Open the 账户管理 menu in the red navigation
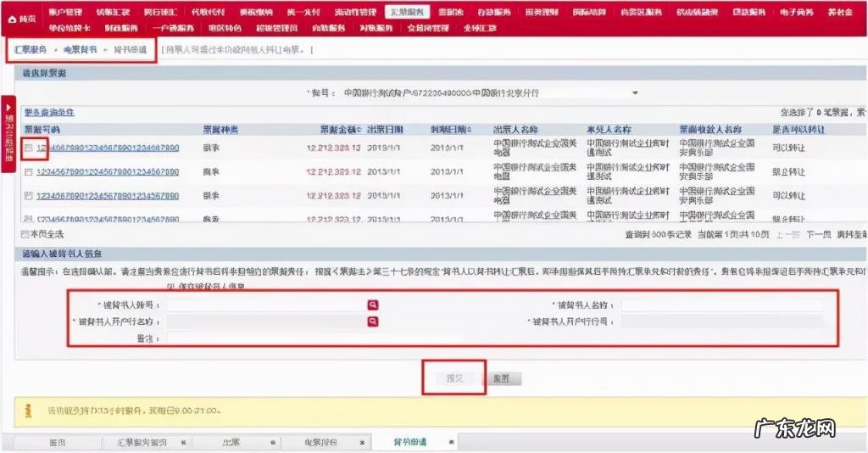868x453 pixels. [65, 12]
